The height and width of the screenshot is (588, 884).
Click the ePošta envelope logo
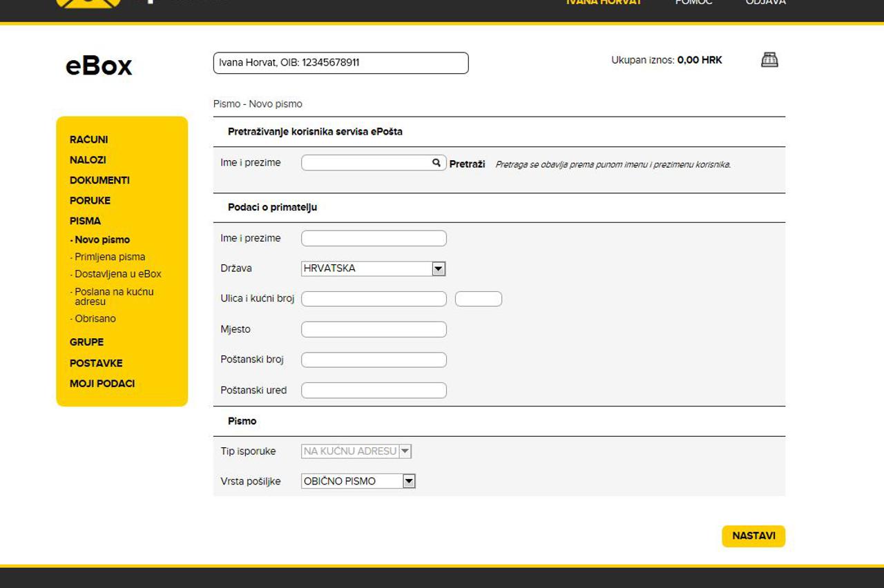tap(88, 3)
